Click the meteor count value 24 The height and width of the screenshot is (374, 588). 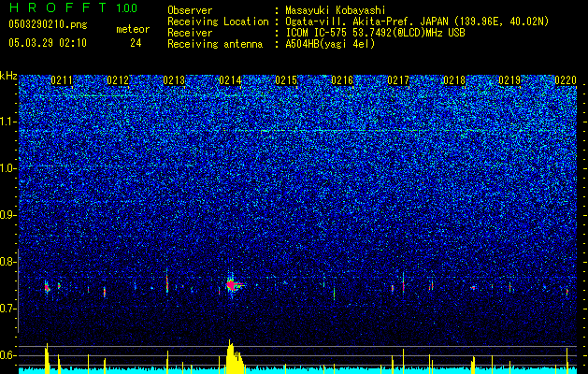click(136, 43)
